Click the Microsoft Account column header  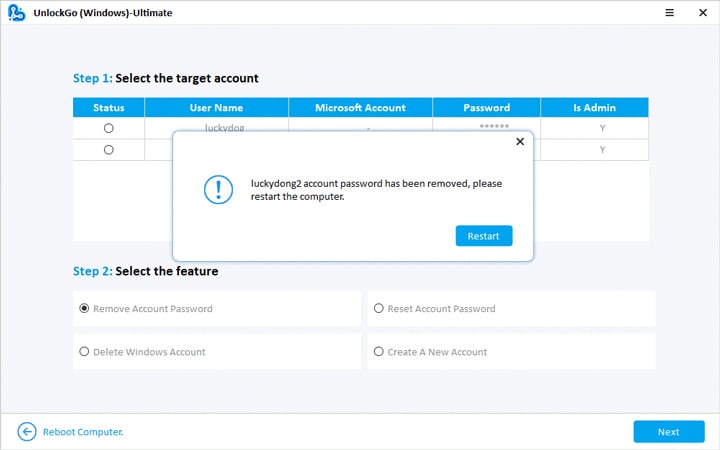click(360, 107)
